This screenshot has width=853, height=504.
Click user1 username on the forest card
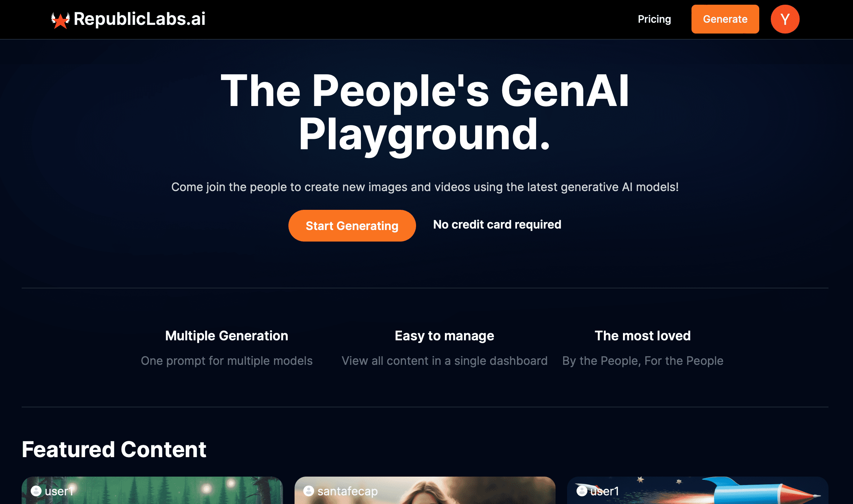(59, 491)
